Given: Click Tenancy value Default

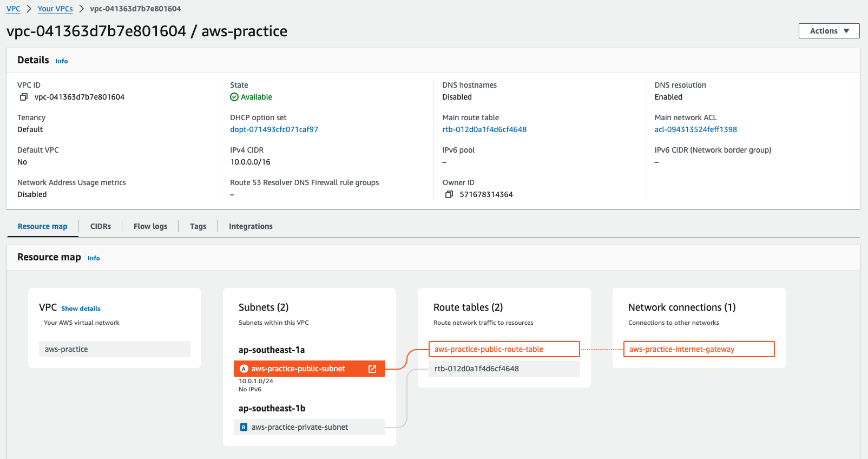Looking at the screenshot, I should pos(30,129).
